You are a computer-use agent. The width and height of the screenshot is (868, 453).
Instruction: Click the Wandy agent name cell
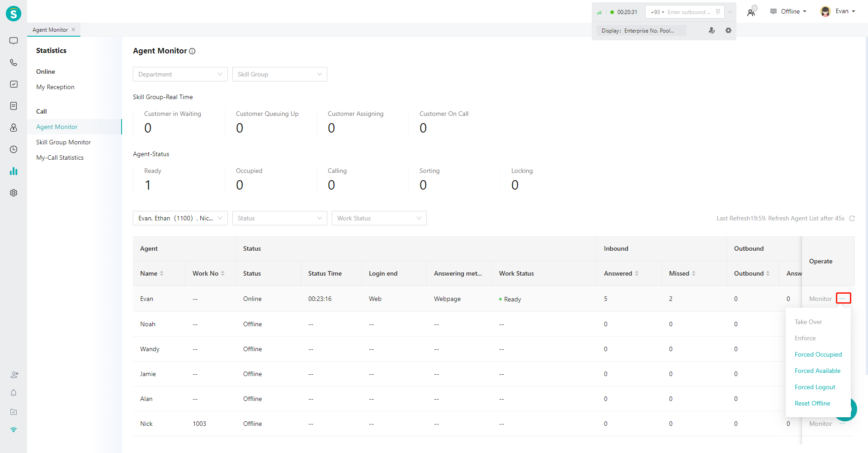pos(150,349)
